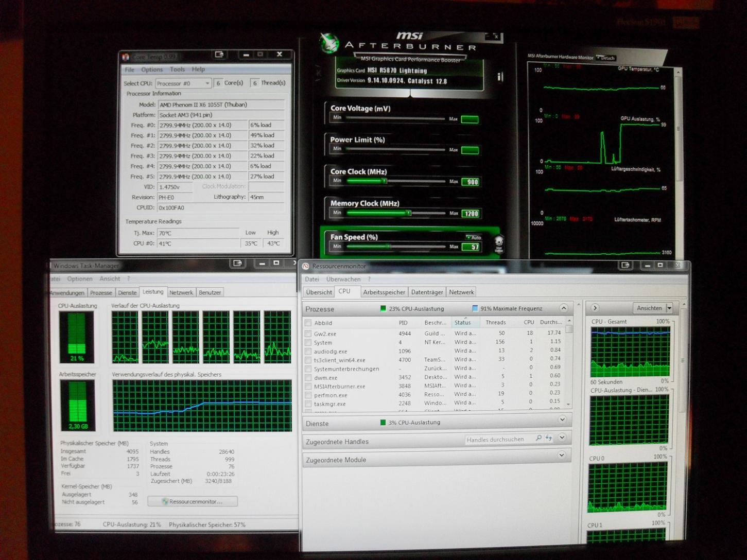The height and width of the screenshot is (560, 747).
Task: Open the Überwachen menu in Ressourcenmonitor
Action: 343,279
